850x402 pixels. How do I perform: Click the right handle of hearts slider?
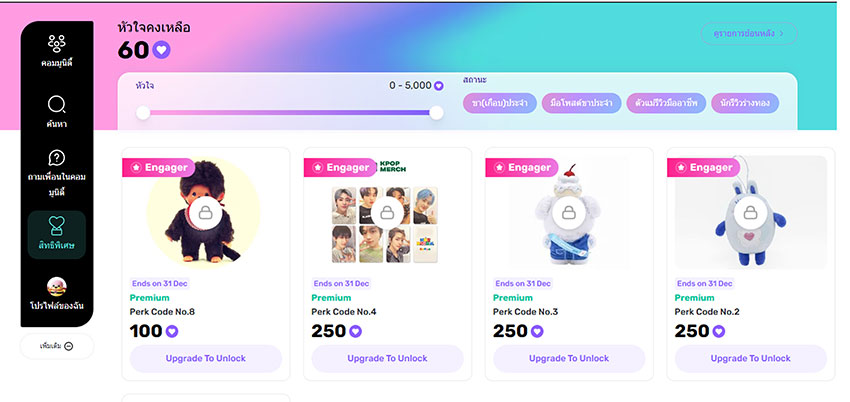point(436,113)
